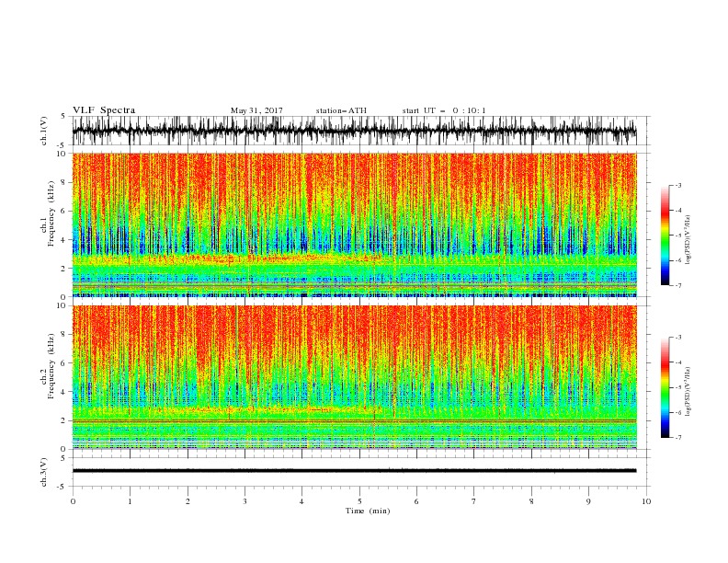Click the "-5" tick on ch.2 colorbar

(677, 387)
